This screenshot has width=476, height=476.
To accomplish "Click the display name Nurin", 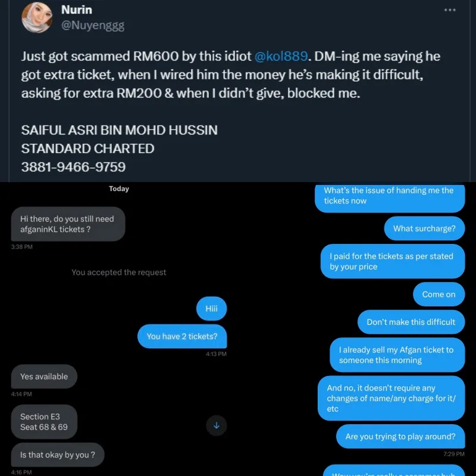I will point(77,10).
